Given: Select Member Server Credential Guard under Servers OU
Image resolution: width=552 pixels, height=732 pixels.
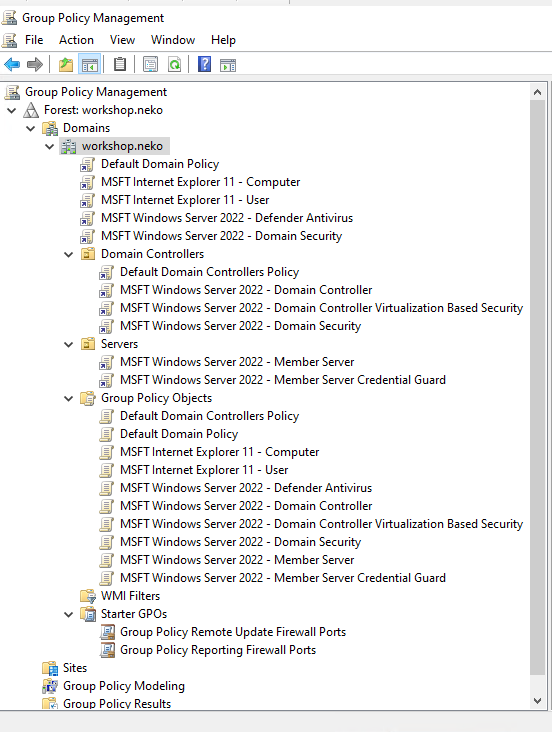Looking at the screenshot, I should (283, 380).
